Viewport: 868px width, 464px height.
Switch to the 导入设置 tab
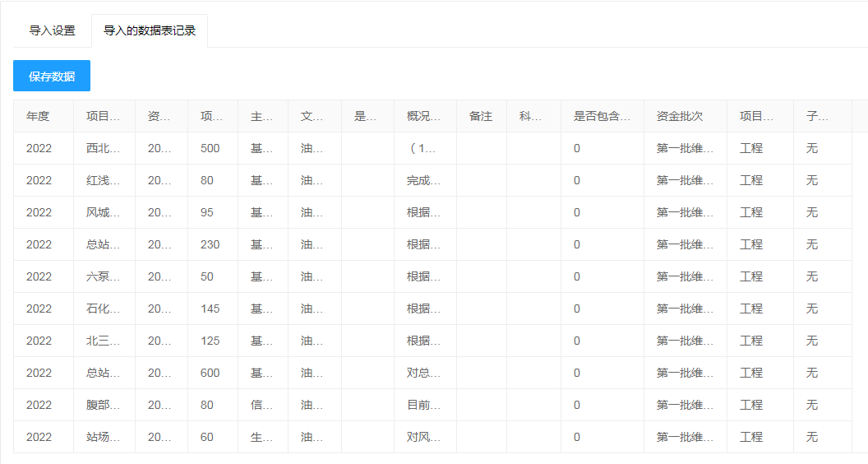[x=52, y=30]
